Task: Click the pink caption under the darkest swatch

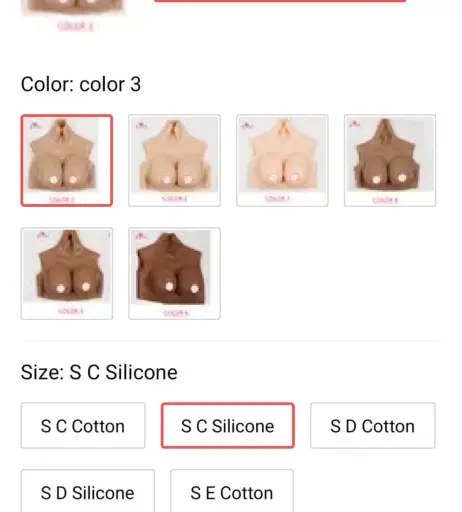Action: [x=176, y=313]
